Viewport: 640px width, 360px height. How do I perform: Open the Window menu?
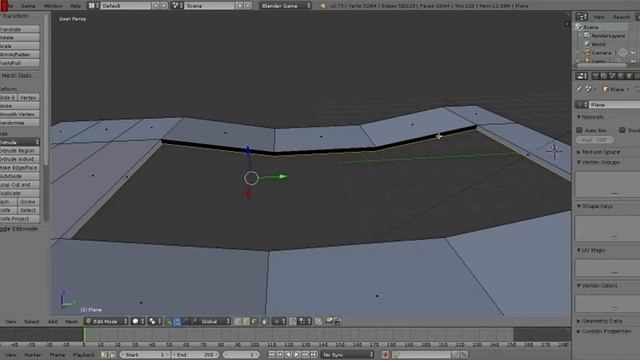tap(53, 6)
